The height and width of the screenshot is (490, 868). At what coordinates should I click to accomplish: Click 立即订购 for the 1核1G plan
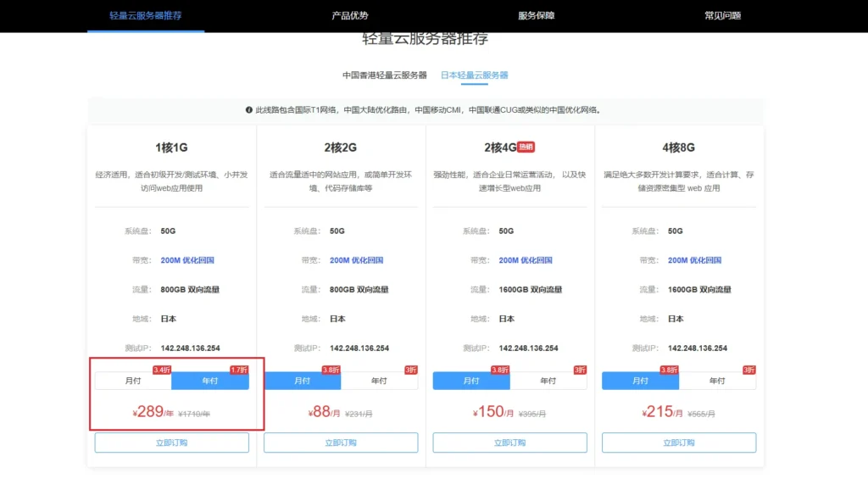pos(171,443)
